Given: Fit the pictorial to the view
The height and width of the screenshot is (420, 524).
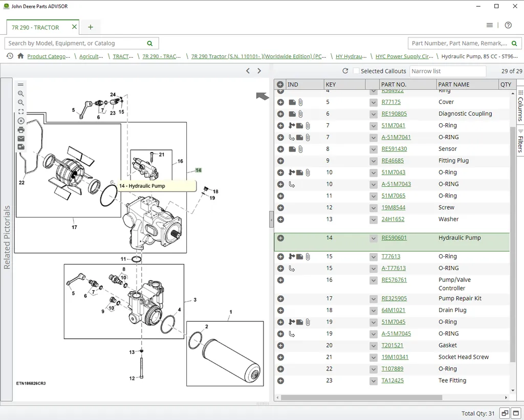Looking at the screenshot, I should click(x=20, y=112).
